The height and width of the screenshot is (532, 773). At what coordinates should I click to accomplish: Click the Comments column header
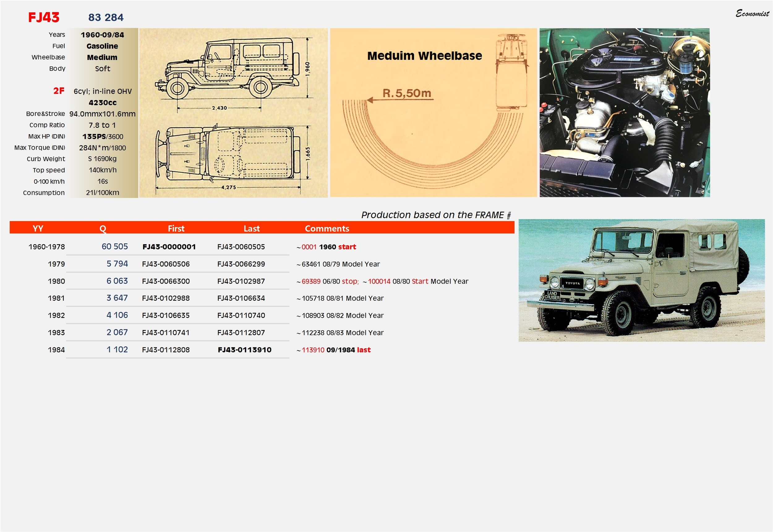327,229
